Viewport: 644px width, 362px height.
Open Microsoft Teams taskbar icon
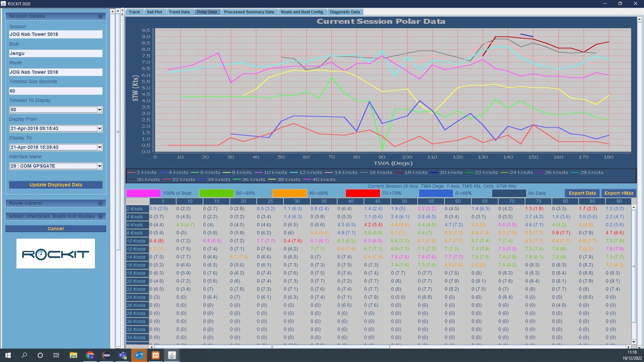123,355
